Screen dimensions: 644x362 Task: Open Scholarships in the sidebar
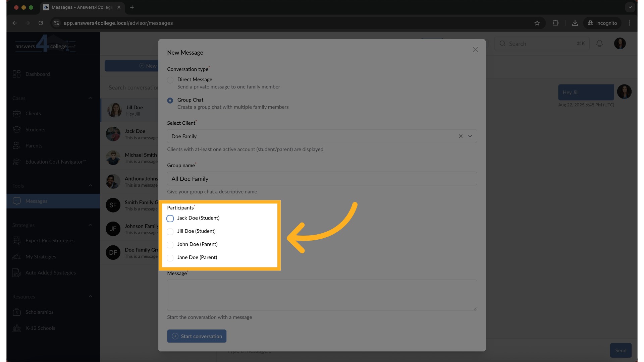coord(39,312)
